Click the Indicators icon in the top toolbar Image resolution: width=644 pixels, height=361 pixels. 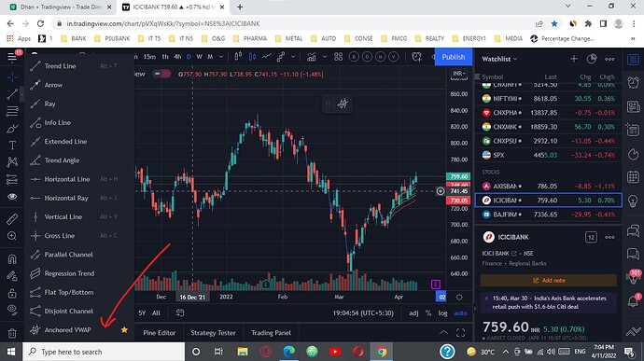(x=312, y=57)
